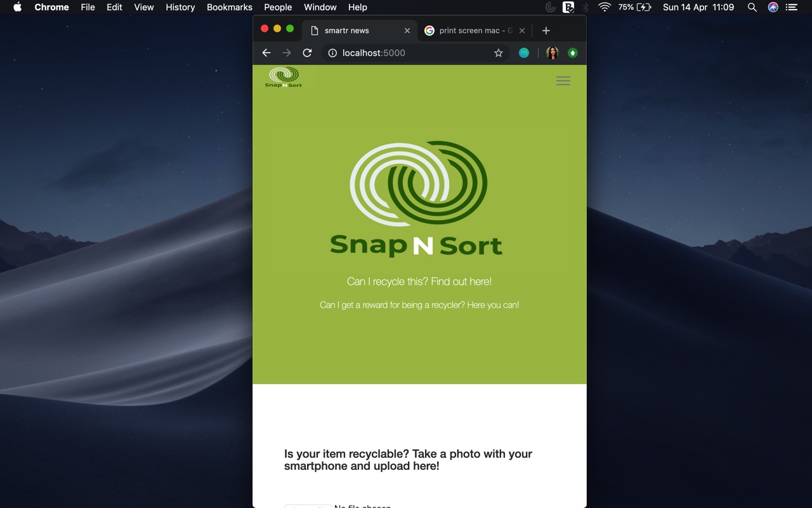The width and height of the screenshot is (812, 508).
Task: Click the date and time display
Action: pyautogui.click(x=698, y=7)
